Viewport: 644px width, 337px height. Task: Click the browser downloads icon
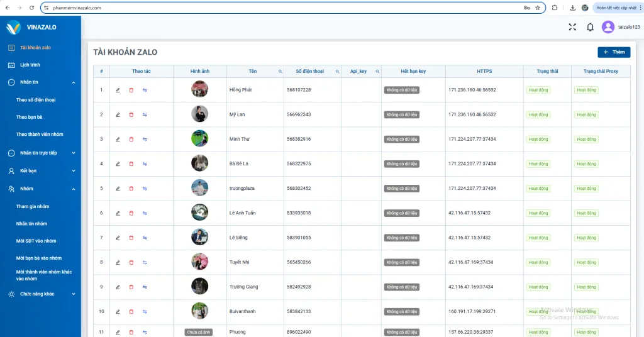tap(572, 8)
